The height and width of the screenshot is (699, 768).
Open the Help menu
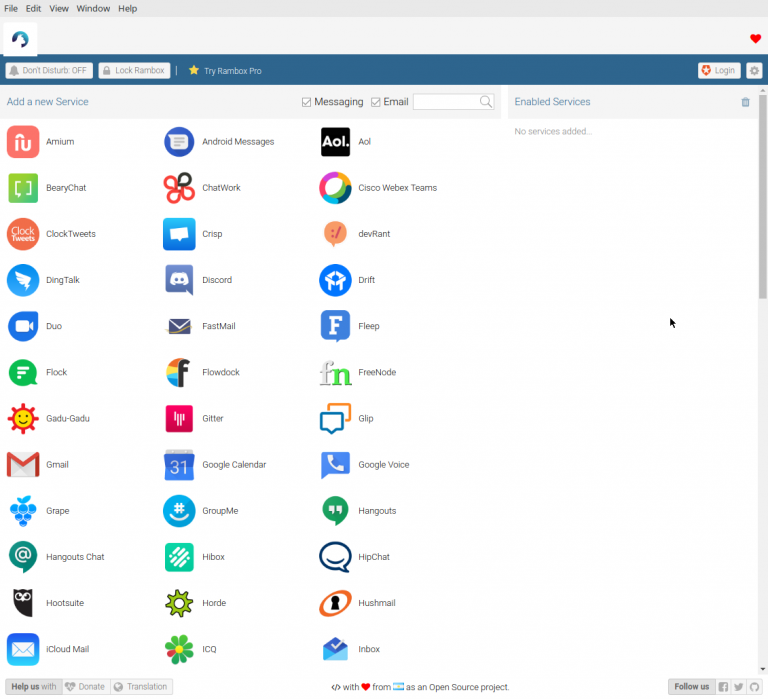coord(127,8)
